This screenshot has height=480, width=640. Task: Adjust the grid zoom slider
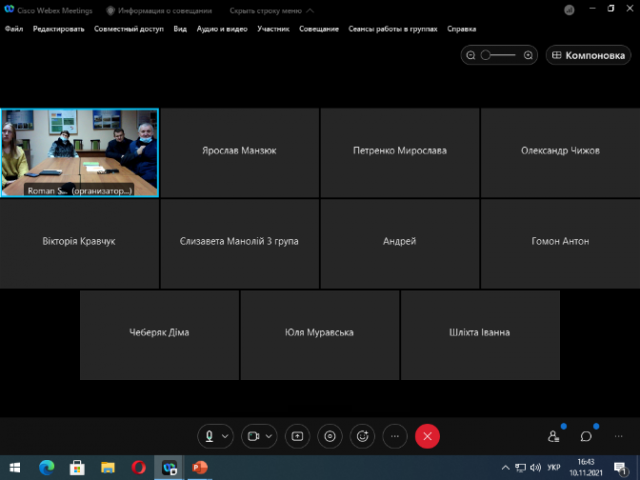(x=487, y=56)
